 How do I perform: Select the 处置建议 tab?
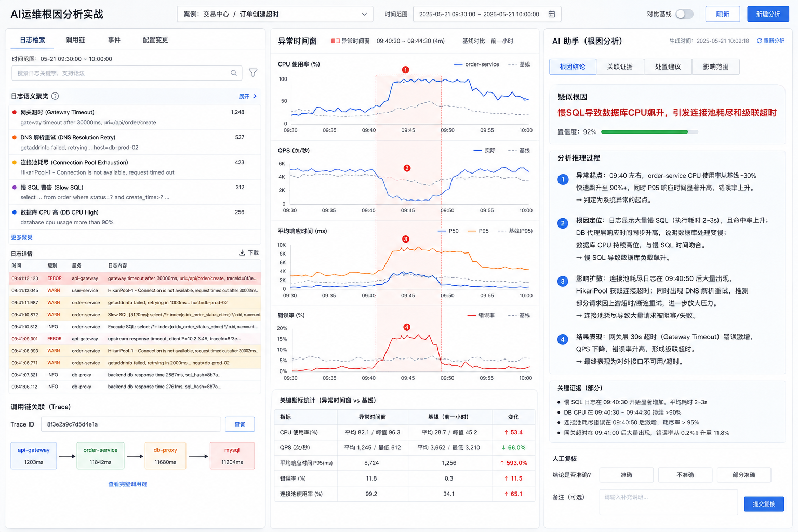[x=668, y=66]
